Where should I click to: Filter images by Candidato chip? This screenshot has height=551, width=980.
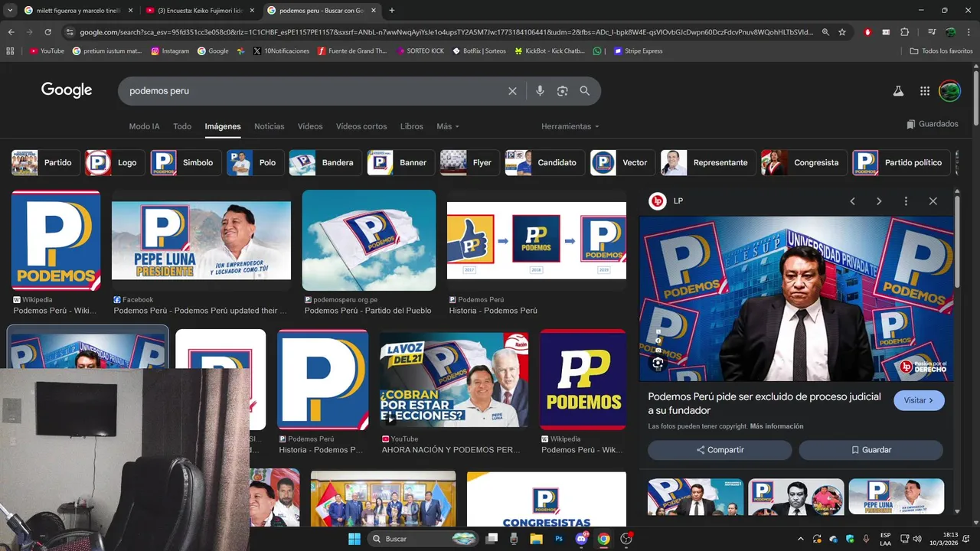click(544, 162)
